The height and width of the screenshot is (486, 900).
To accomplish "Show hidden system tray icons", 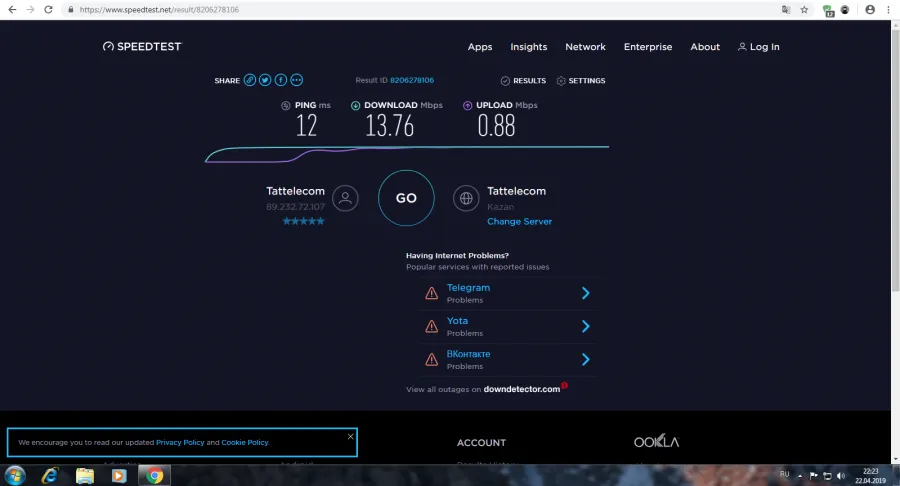I will [x=800, y=476].
